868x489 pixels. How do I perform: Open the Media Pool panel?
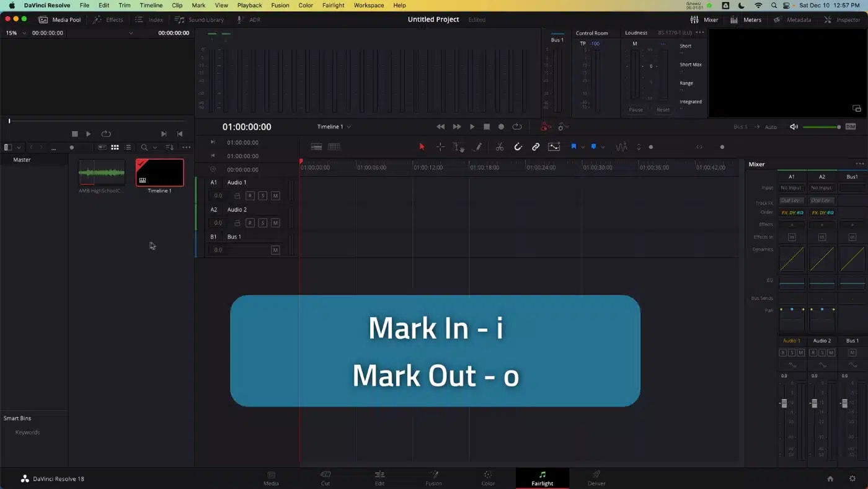point(60,19)
